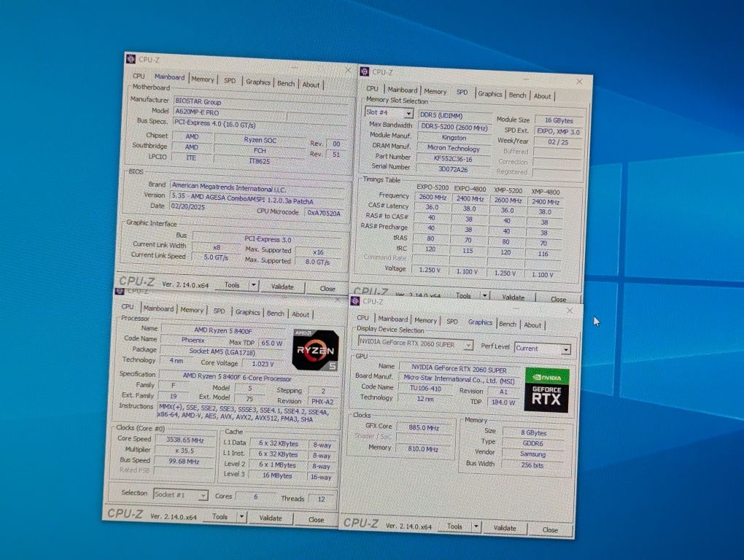Click the CPU microcode value '0xA70520A'

pyautogui.click(x=324, y=214)
